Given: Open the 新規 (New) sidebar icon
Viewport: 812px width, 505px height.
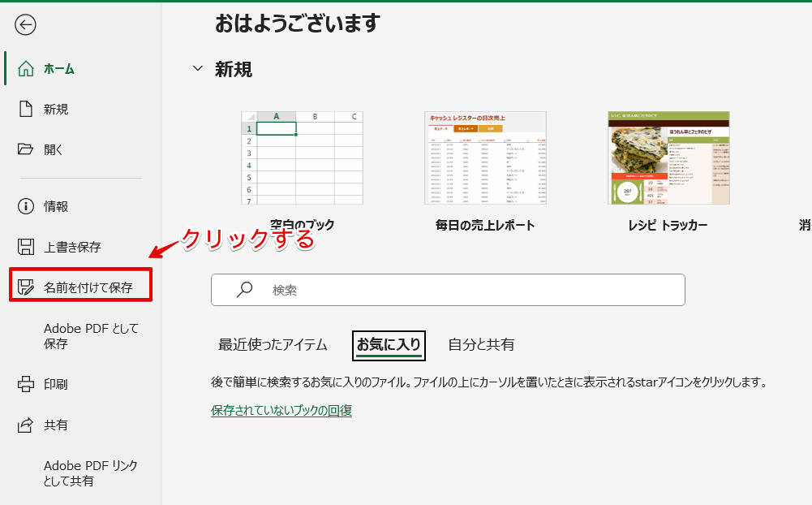Looking at the screenshot, I should point(27,110).
